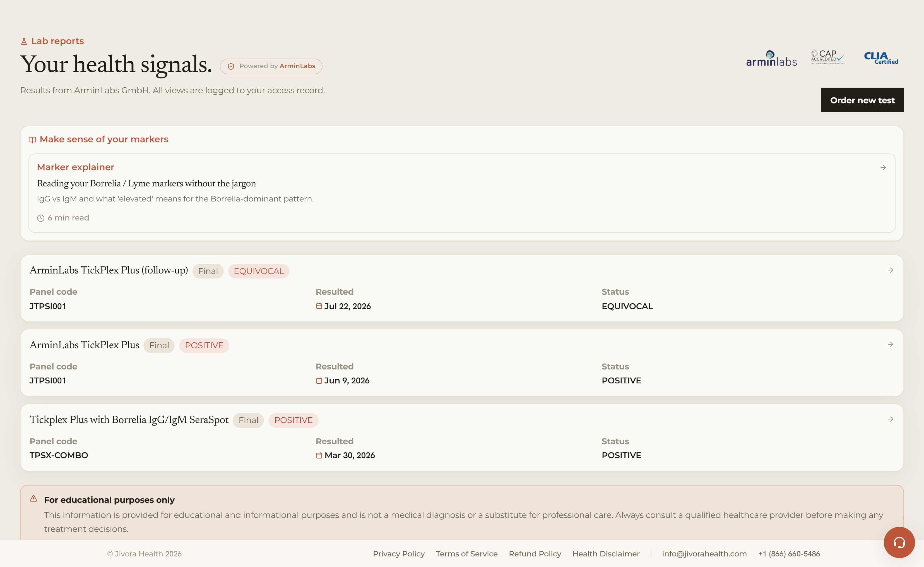Click the Mar 30, 2026 resulted date
This screenshot has height=567, width=924.
coord(350,455)
